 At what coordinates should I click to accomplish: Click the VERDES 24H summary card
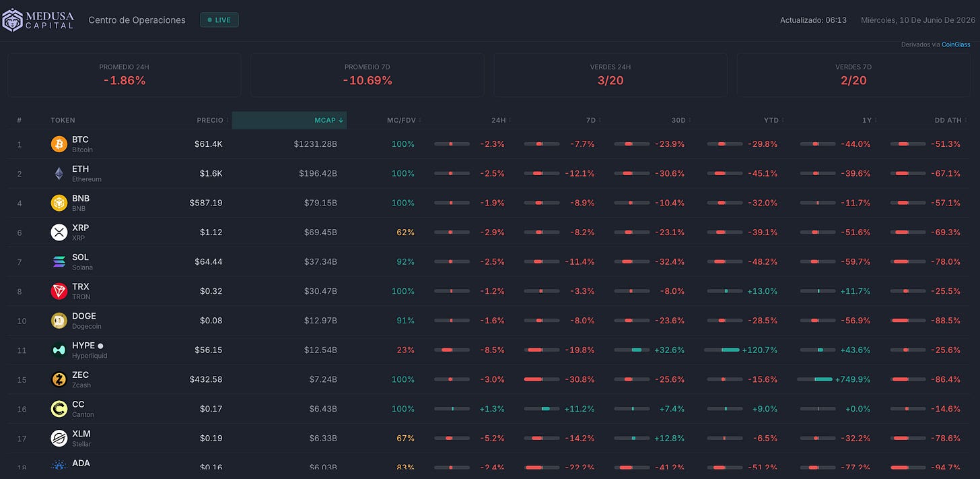pos(610,75)
